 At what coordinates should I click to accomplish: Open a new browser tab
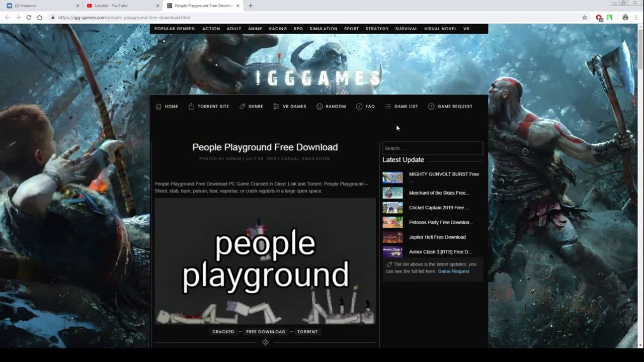[251, 6]
